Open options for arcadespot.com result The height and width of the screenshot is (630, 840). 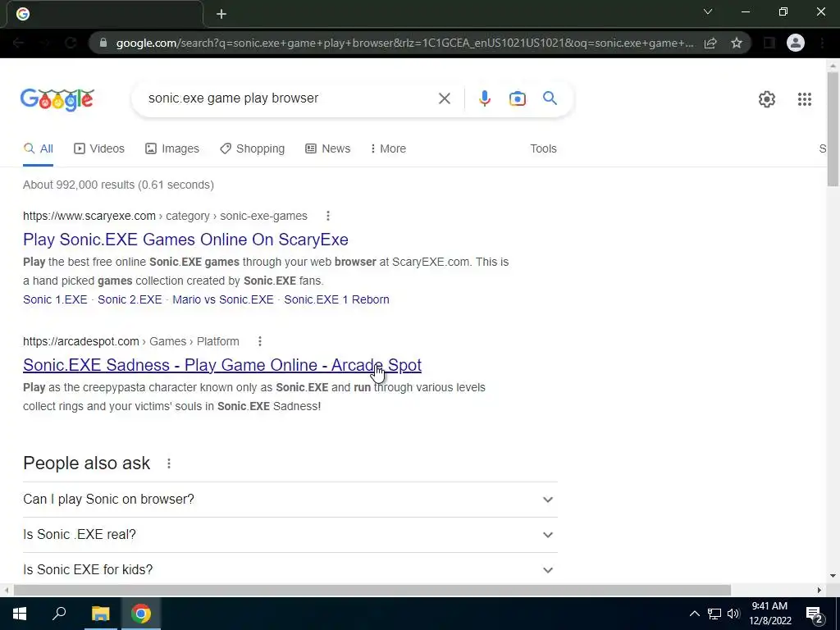coord(260,341)
